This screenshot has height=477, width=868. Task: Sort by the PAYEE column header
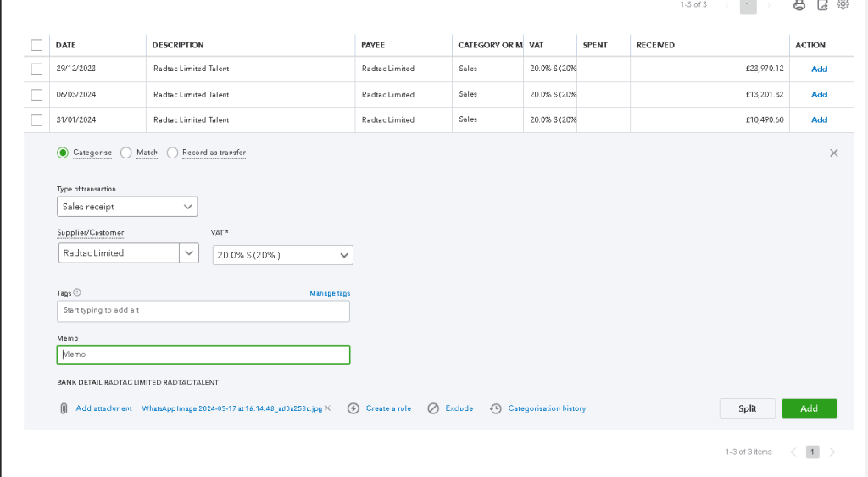[373, 46]
